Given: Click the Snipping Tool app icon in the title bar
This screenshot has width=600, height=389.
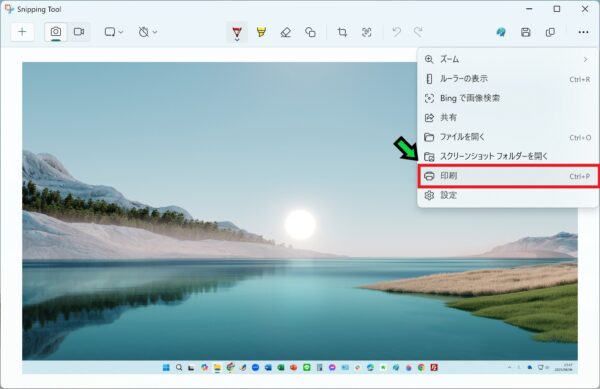Looking at the screenshot, I should 9,9.
